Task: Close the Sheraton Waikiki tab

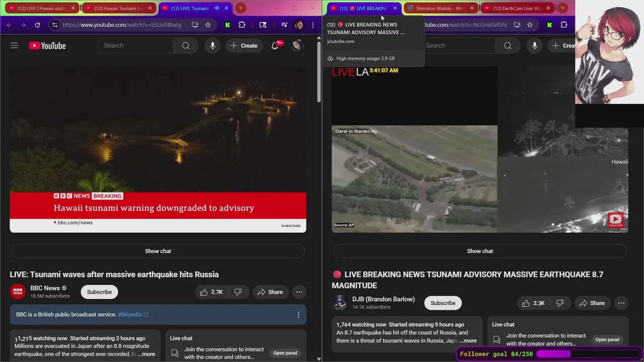Action: [471, 8]
